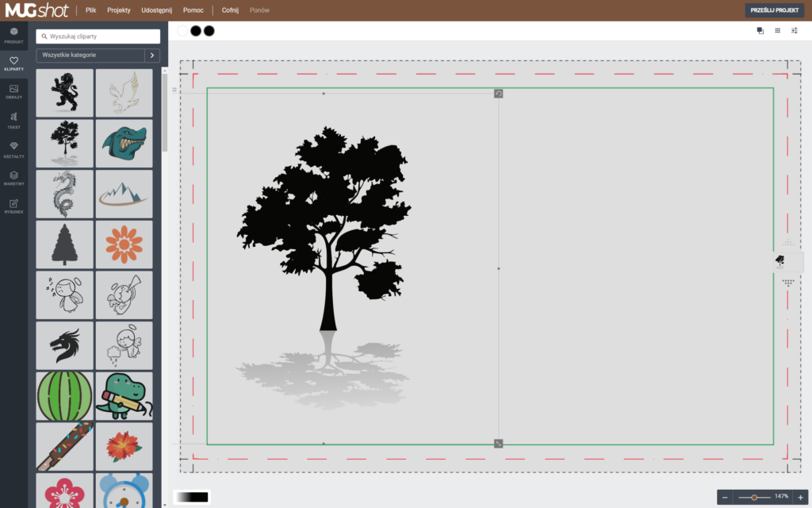812x508 pixels.
Task: Expand the Wszystkie kategorie dropdown
Action: (x=90, y=56)
